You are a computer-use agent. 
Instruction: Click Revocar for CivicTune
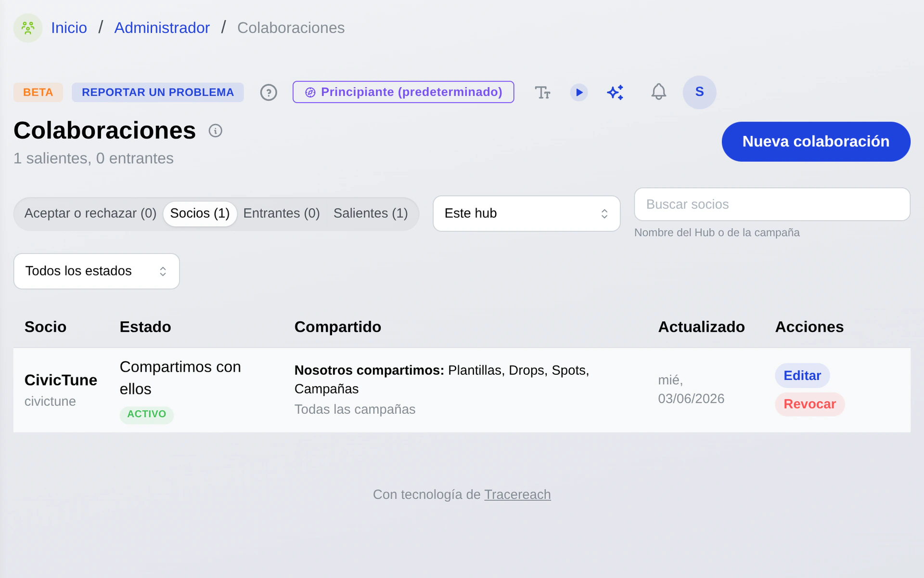809,404
